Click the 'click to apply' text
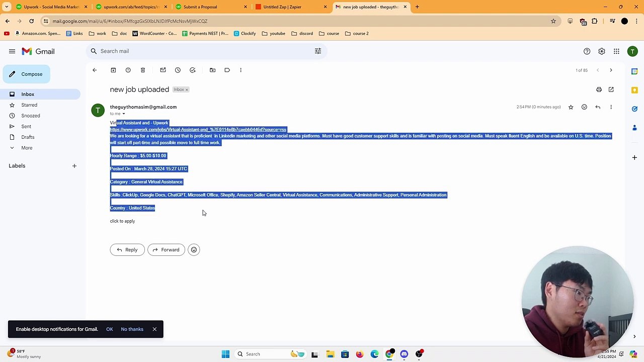The image size is (644, 362). click(x=122, y=221)
